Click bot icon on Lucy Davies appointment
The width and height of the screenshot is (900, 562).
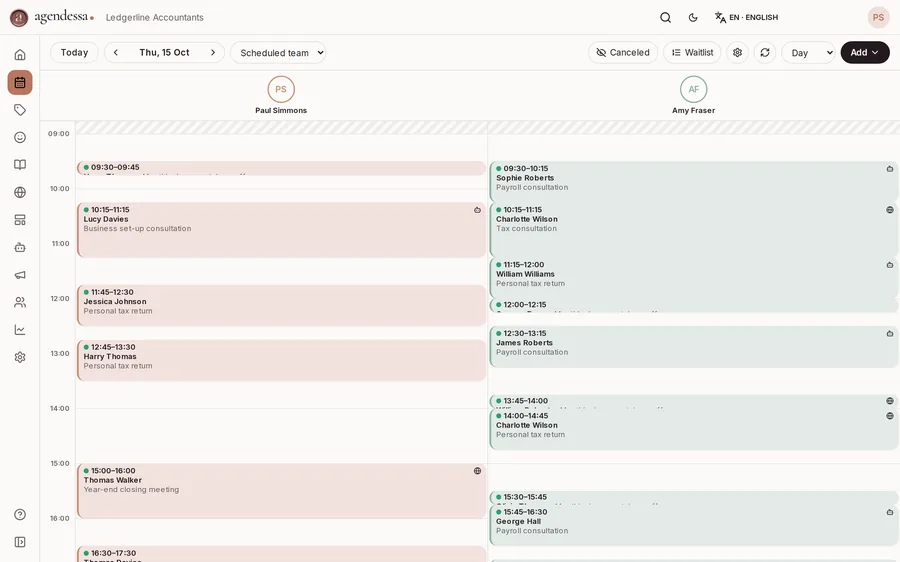click(x=477, y=210)
